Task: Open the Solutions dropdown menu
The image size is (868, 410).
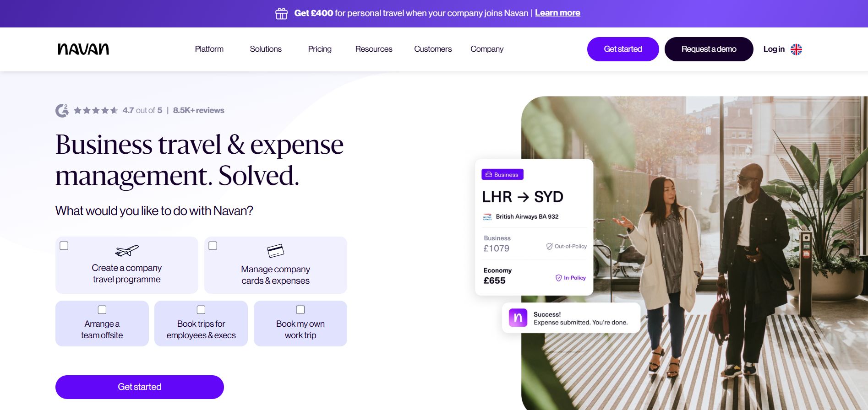Action: click(266, 49)
